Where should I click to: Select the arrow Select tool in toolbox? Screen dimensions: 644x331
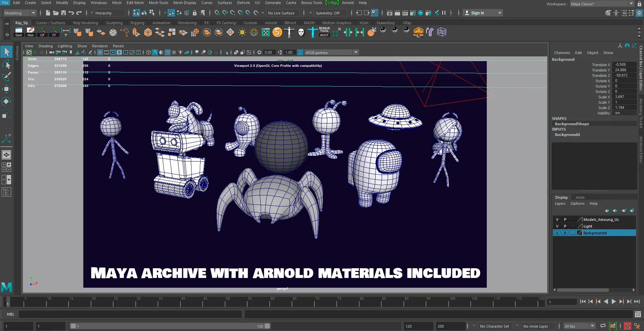coord(6,52)
